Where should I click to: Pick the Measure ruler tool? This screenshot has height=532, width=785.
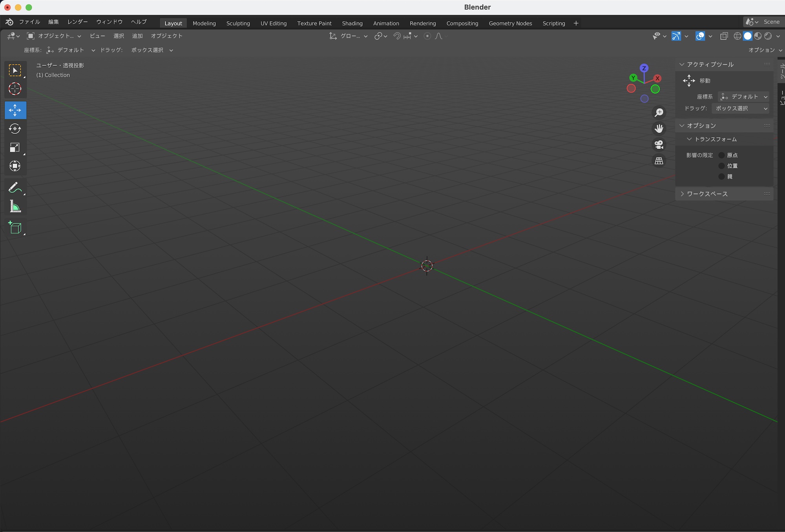click(x=15, y=206)
